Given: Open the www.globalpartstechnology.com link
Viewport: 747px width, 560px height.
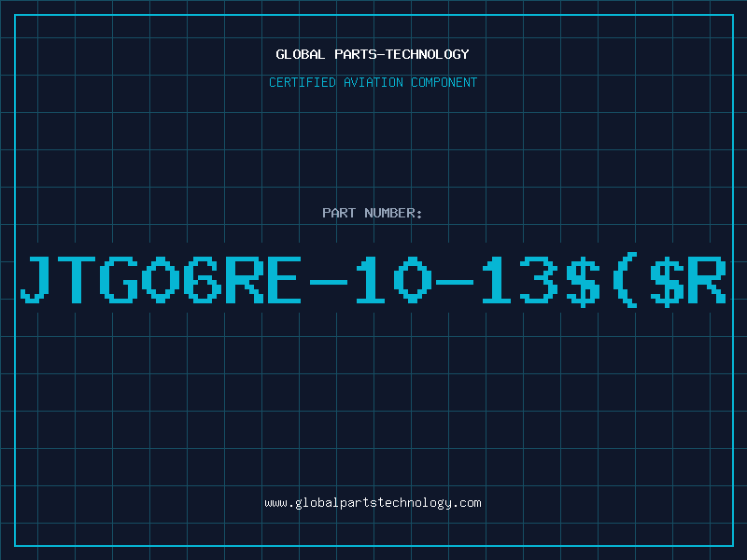Looking at the screenshot, I should (373, 503).
